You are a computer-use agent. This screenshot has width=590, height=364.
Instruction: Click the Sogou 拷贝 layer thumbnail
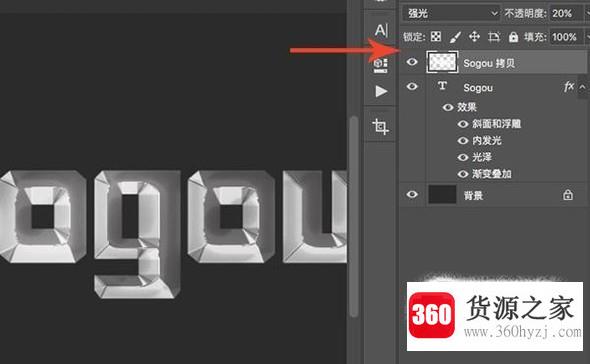pos(442,62)
